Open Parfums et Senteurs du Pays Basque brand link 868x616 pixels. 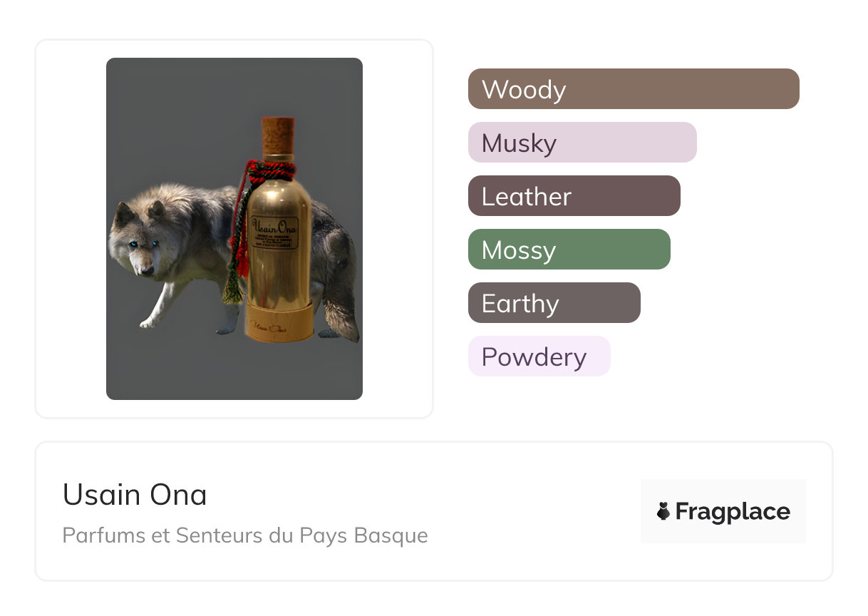click(244, 535)
